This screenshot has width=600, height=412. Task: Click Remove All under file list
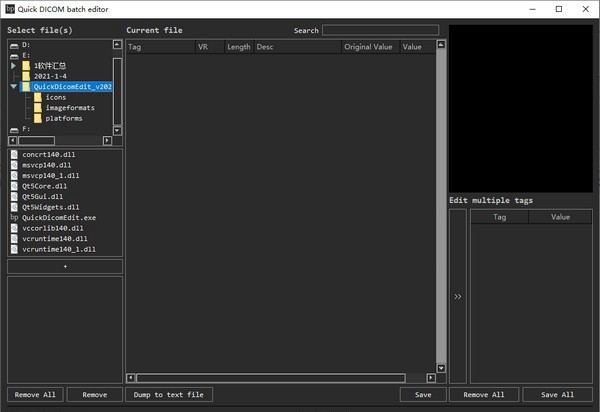(35, 394)
